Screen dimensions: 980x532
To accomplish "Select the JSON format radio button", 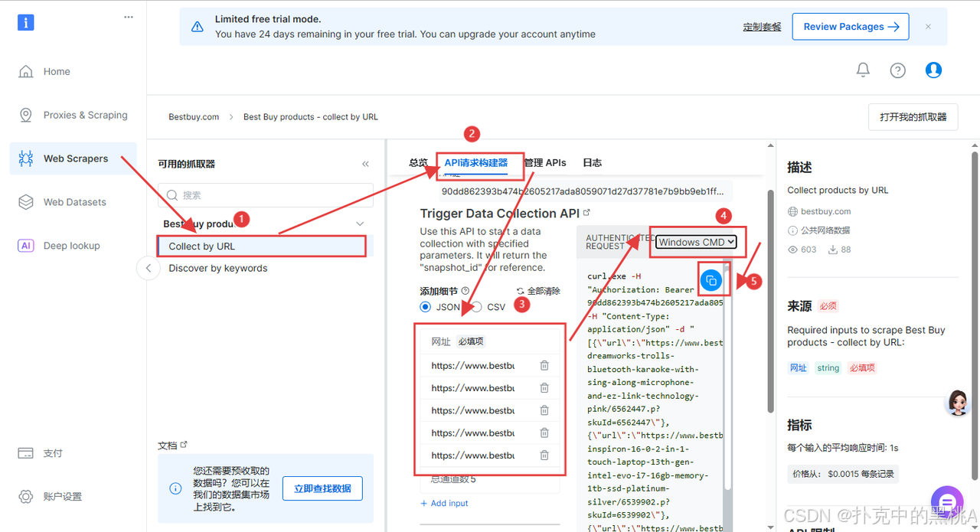I will point(426,307).
